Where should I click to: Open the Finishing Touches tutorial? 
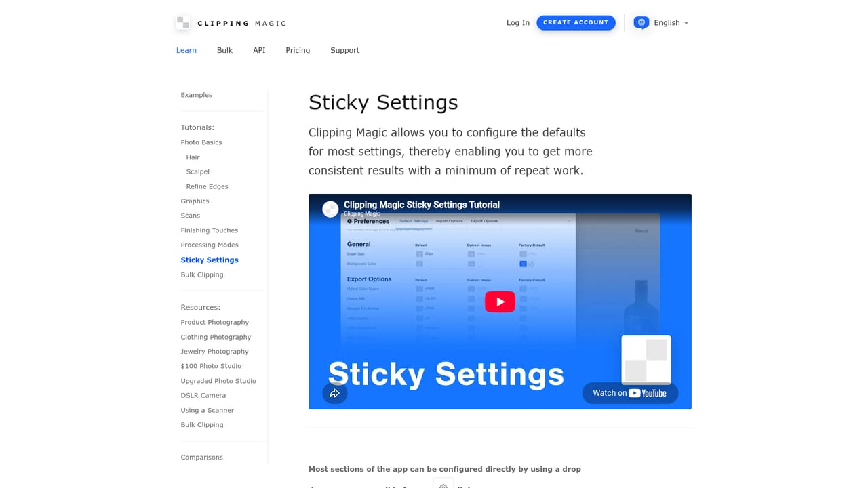point(210,230)
